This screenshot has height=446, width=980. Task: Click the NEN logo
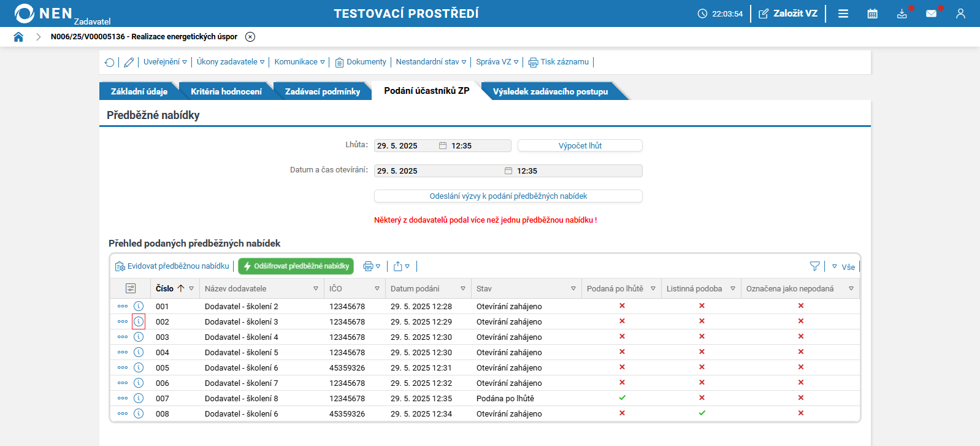tap(43, 13)
